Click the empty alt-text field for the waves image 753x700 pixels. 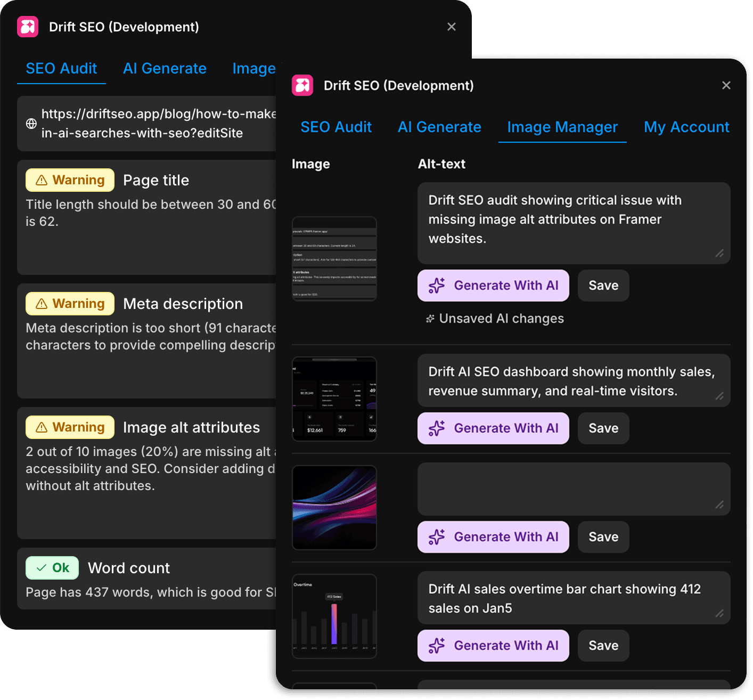pyautogui.click(x=574, y=489)
